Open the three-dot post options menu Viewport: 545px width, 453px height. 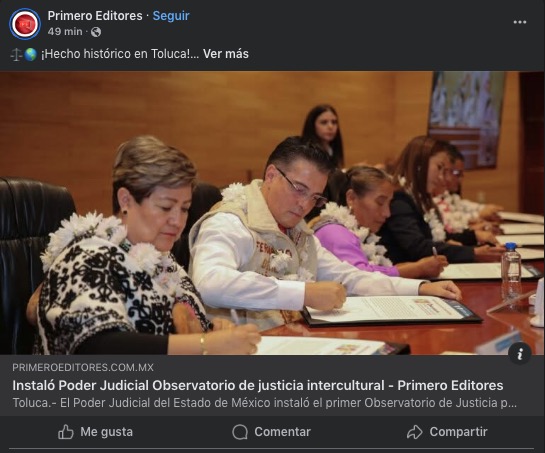point(520,22)
